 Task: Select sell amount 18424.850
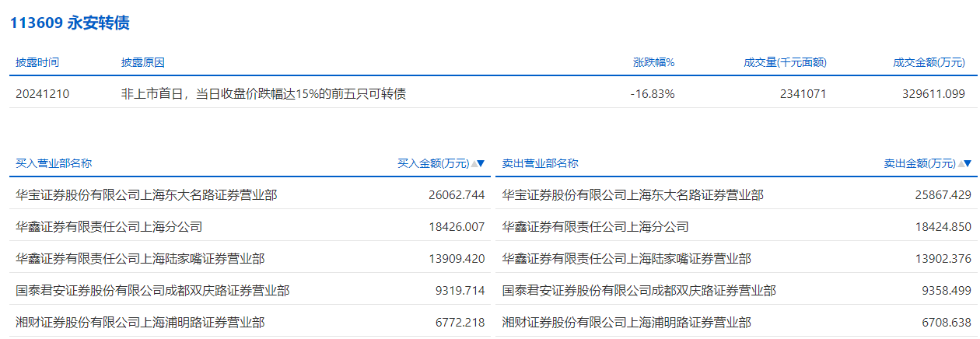pos(943,227)
